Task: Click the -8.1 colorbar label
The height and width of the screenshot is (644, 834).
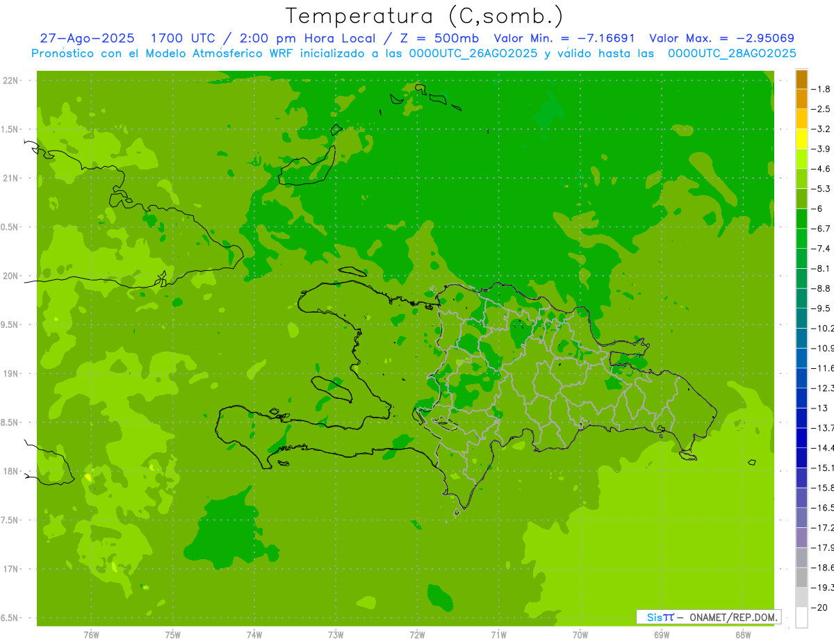Action: click(821, 268)
